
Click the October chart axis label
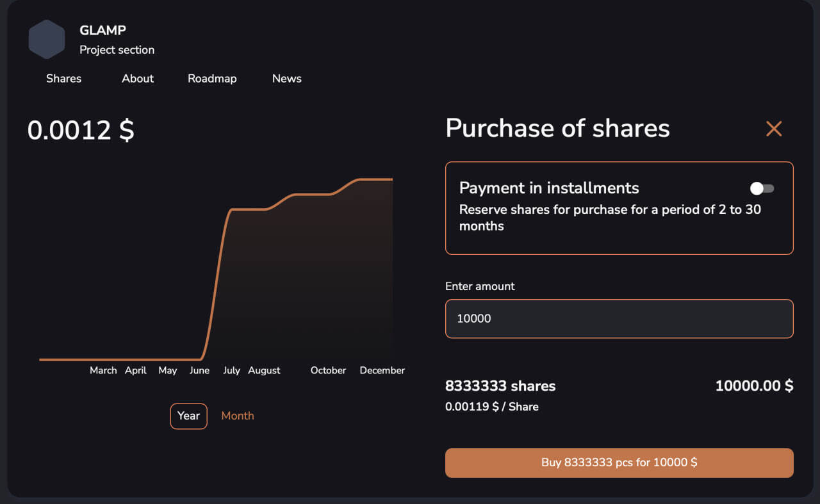coord(328,370)
